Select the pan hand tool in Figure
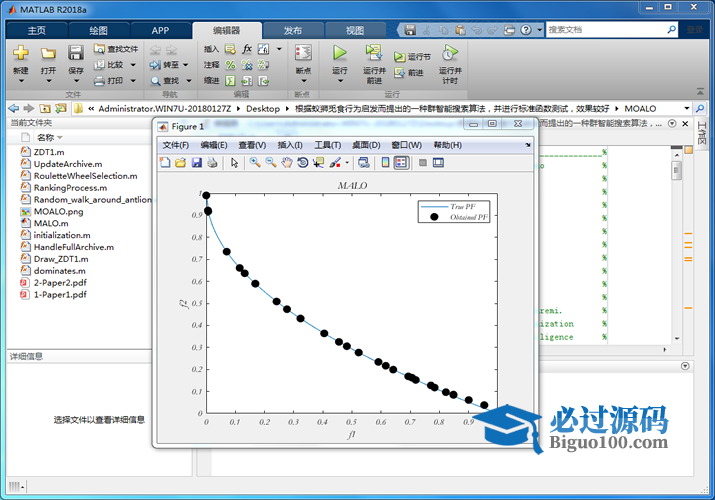715x500 pixels. point(287,163)
